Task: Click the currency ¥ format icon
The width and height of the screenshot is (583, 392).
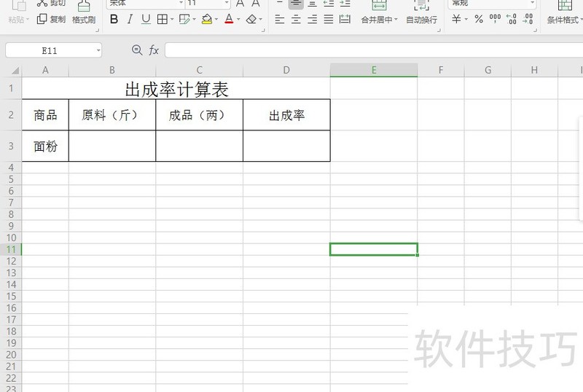Action: [457, 20]
